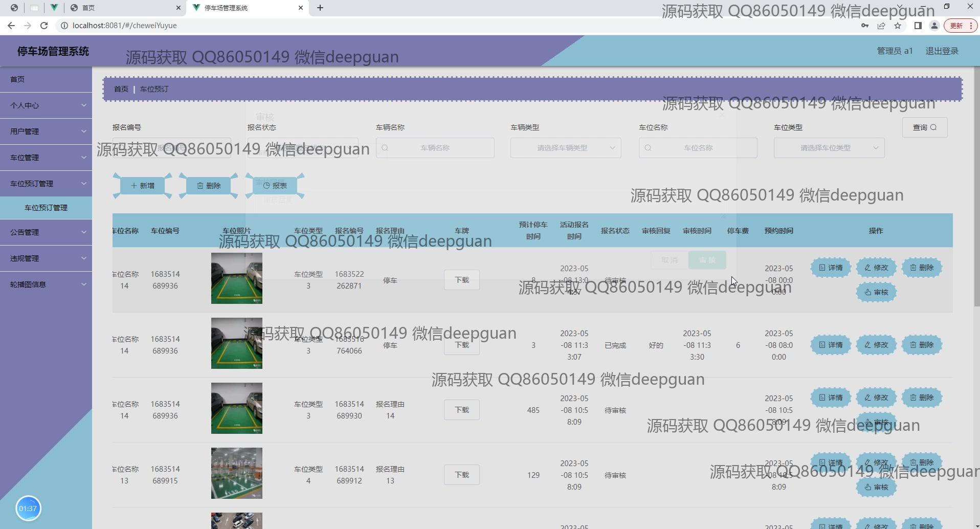This screenshot has height=529, width=980.
Task: Go to 首页 in the sidebar
Action: coord(46,79)
